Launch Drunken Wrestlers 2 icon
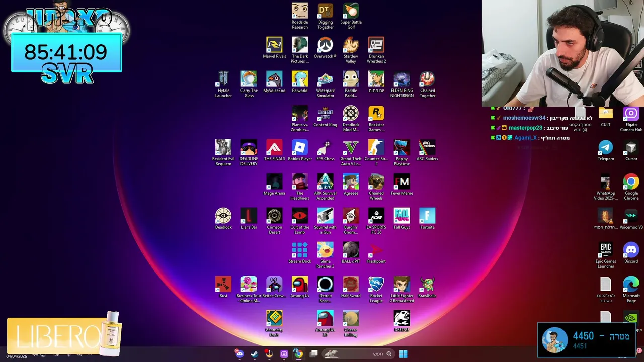Screen dimensions: 644x362 pyautogui.click(x=376, y=50)
